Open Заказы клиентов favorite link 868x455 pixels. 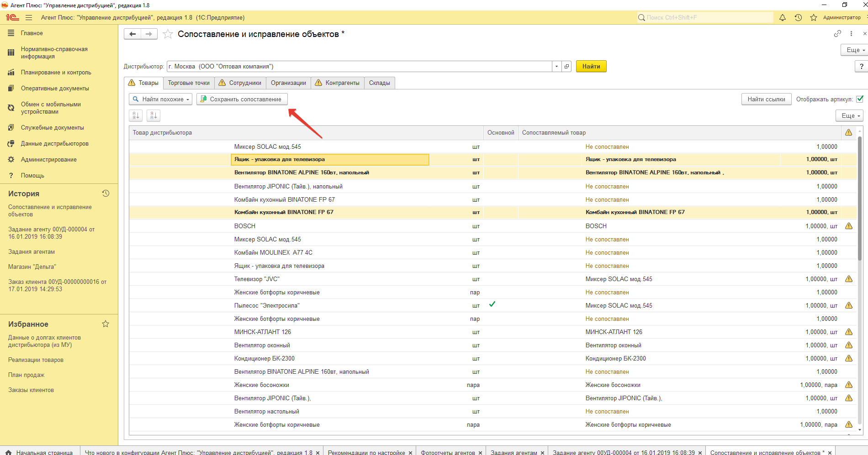[x=31, y=390]
